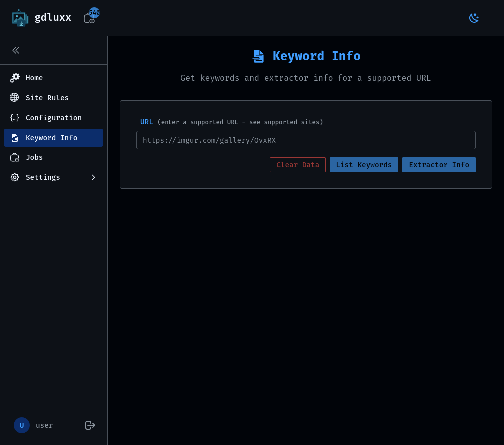This screenshot has height=445, width=504.
Task: Open the see supported sites link
Action: tap(284, 122)
